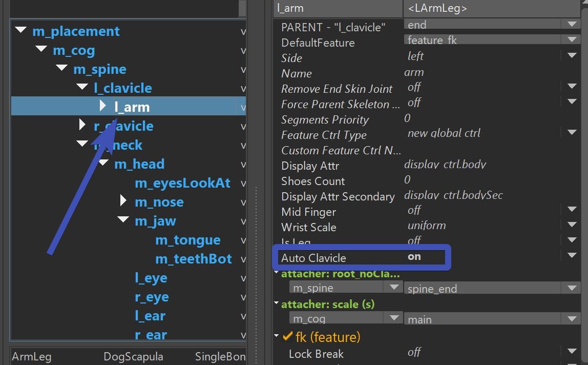The height and width of the screenshot is (365, 588).
Task: Collapse the m_jaw tree node
Action: 123,219
